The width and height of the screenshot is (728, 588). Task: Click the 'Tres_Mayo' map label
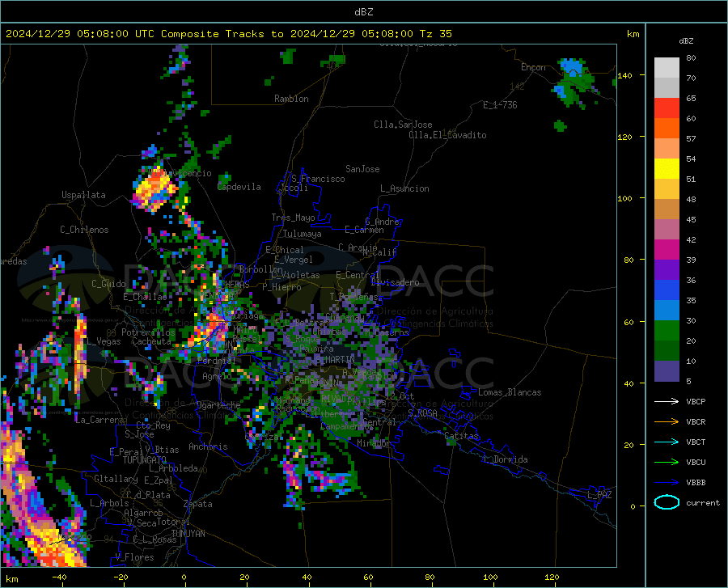tap(293, 218)
